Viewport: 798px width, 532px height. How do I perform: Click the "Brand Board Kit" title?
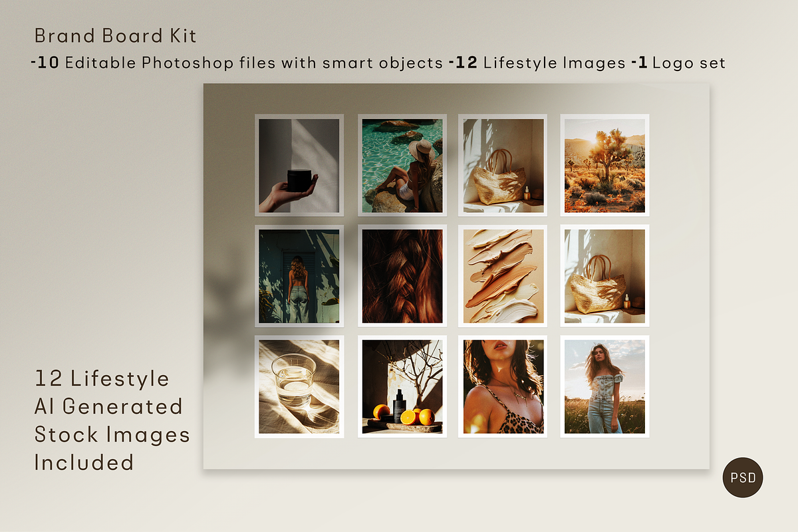(x=116, y=35)
